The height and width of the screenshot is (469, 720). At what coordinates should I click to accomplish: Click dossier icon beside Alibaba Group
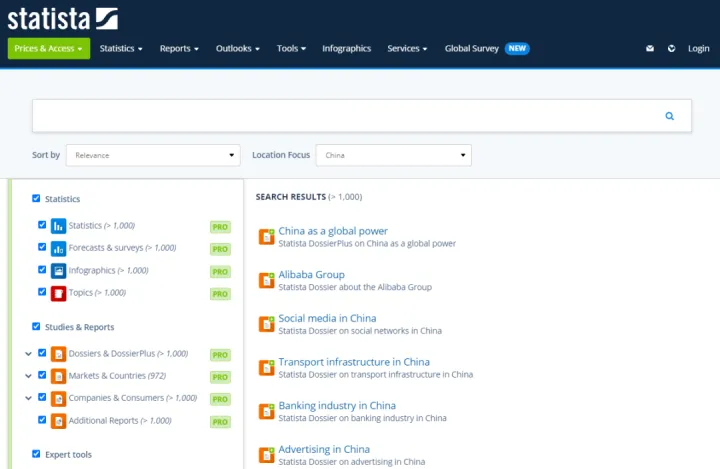pyautogui.click(x=266, y=280)
